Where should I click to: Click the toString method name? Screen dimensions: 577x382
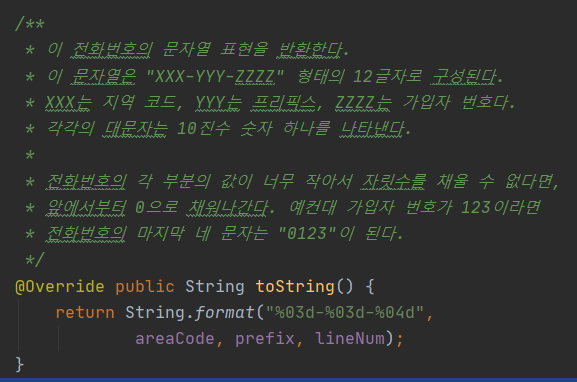click(x=295, y=287)
